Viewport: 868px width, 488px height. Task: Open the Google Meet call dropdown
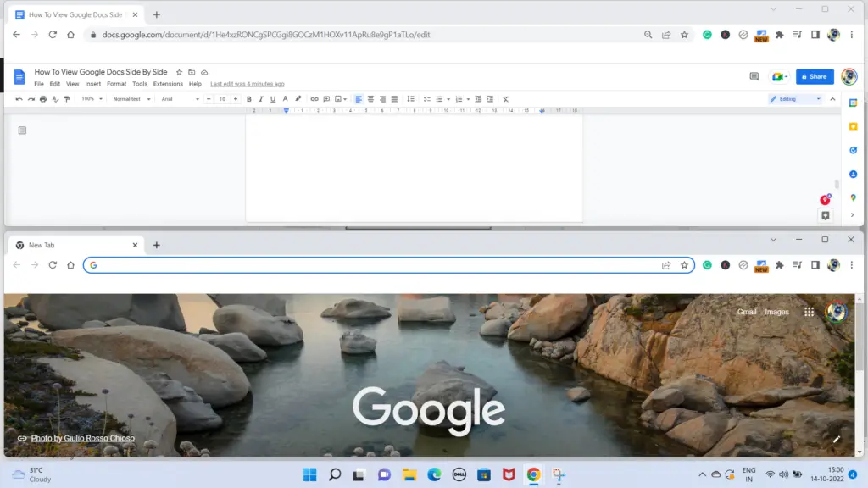(780, 77)
